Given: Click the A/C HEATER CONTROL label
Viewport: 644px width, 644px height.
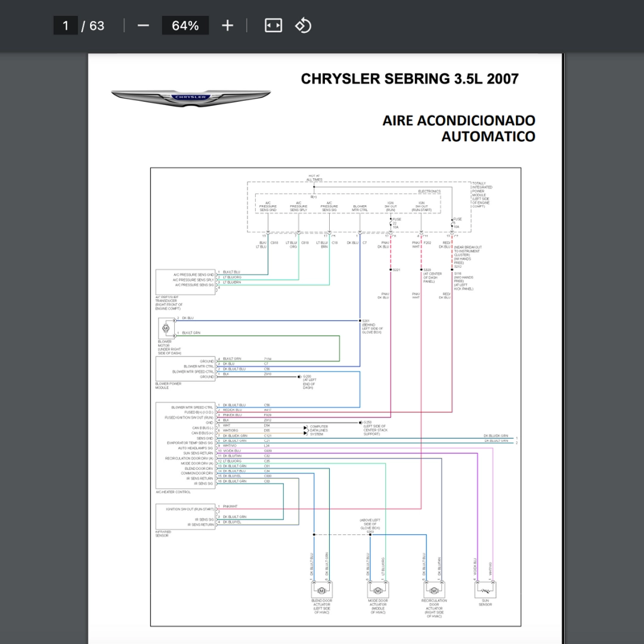Looking at the screenshot, I should [173, 492].
